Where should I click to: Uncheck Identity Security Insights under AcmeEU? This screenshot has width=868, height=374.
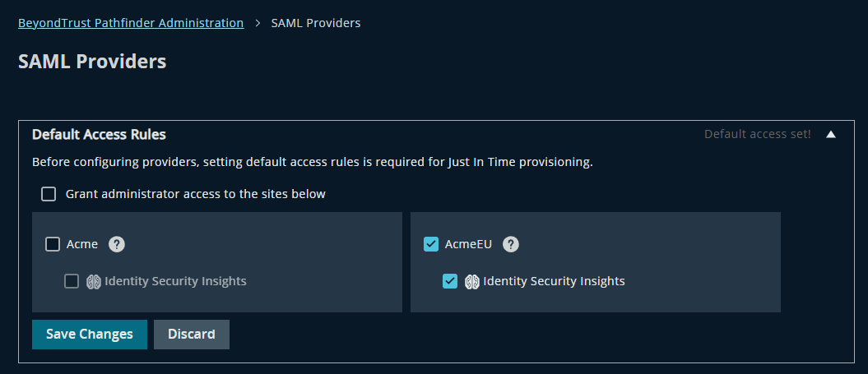[x=449, y=282]
